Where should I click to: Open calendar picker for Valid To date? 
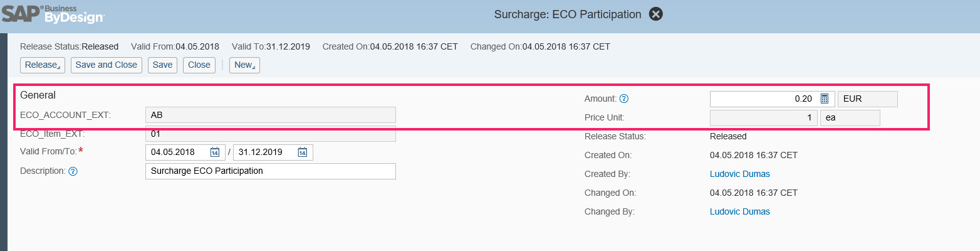(x=302, y=152)
